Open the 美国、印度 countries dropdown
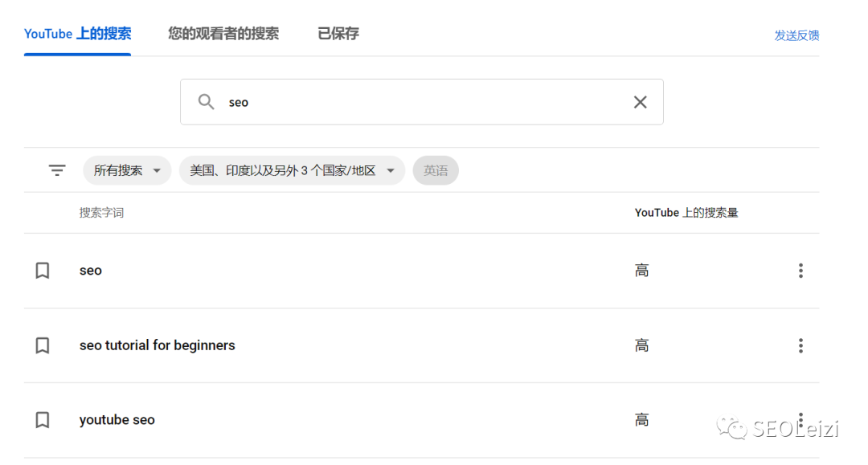The height and width of the screenshot is (465, 868). (x=292, y=170)
